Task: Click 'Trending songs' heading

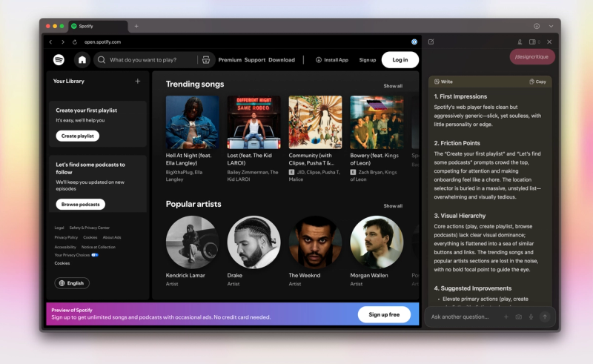Action: 195,84
